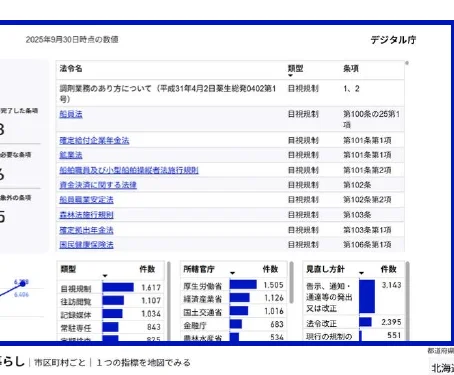Select the 金融庁 bar showing 683
Viewport: 454px width, 375px height.
click(236, 324)
